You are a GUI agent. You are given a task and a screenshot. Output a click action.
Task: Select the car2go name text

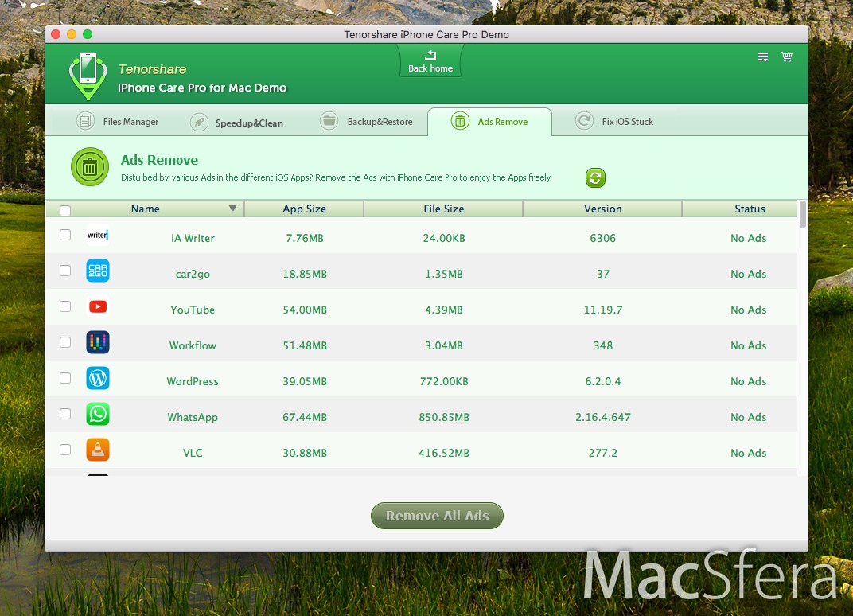(x=193, y=274)
